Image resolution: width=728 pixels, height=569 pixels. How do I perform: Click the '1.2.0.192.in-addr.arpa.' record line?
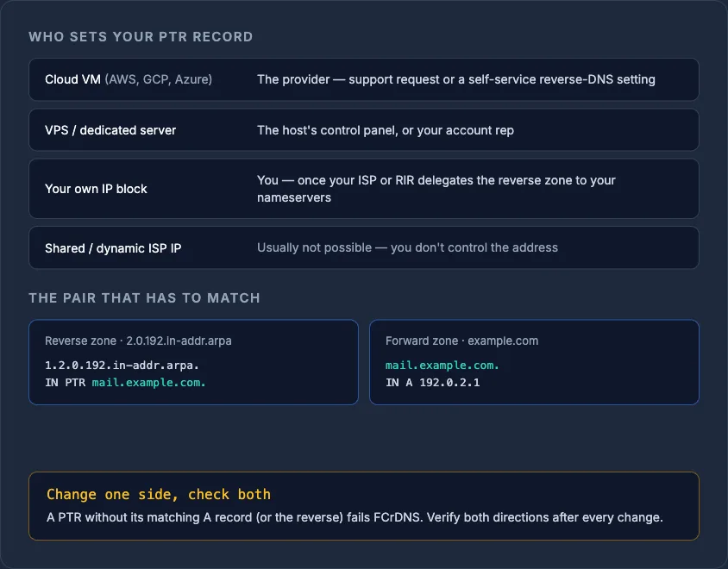[122, 366]
